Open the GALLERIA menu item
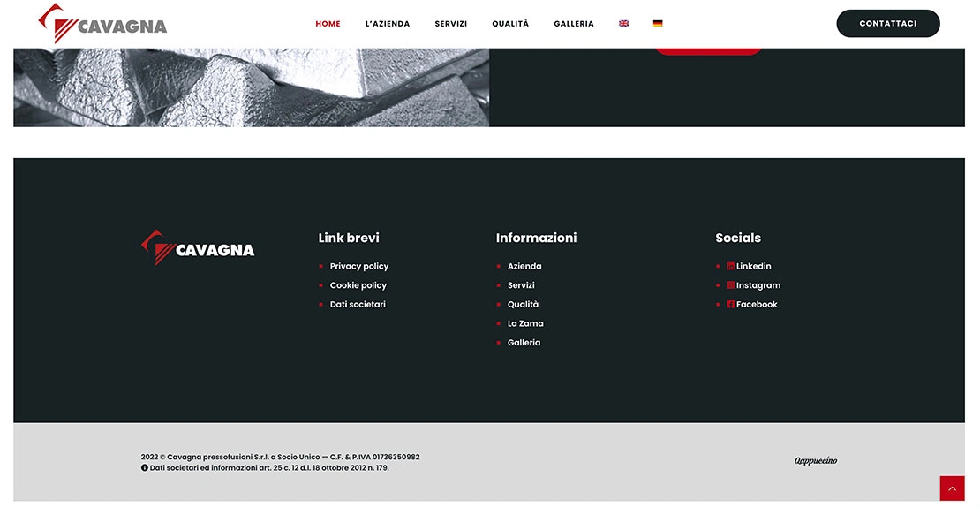 coord(574,24)
